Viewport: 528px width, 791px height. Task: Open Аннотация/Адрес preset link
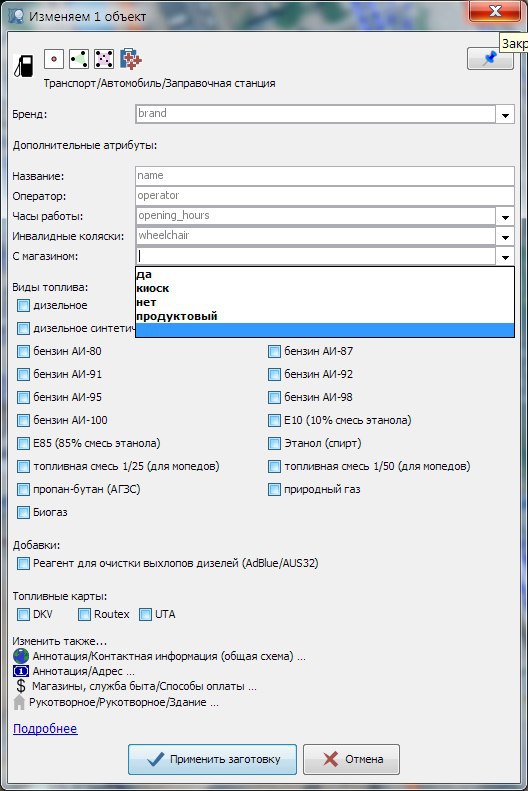tap(84, 671)
